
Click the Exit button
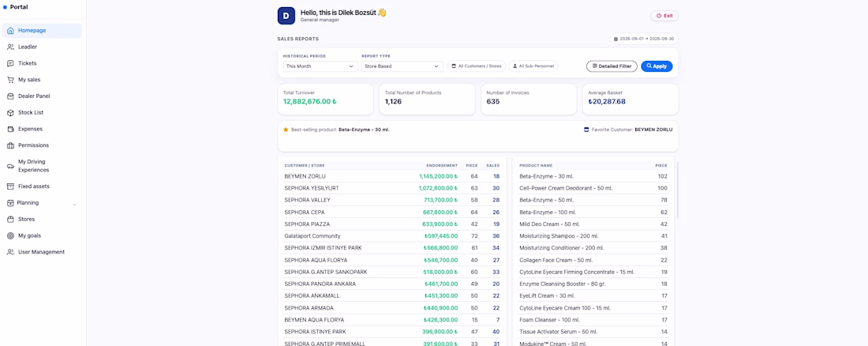[664, 16]
